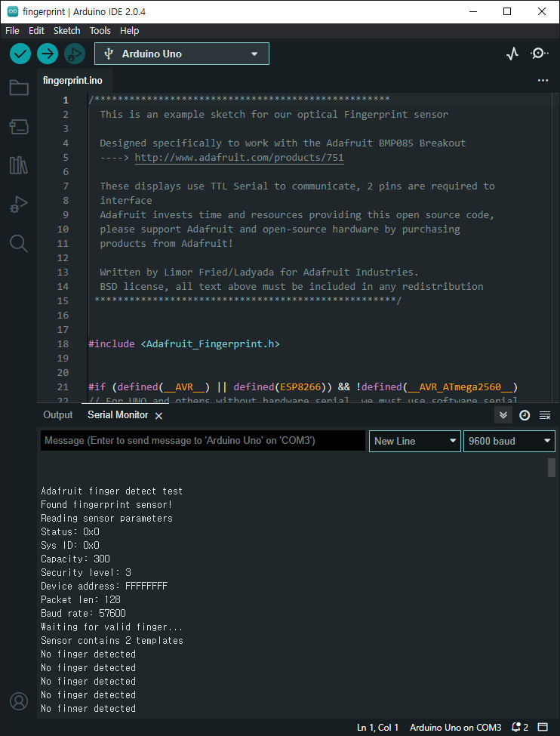Clear the Serial Monitor output
The image size is (560, 736).
point(544,415)
